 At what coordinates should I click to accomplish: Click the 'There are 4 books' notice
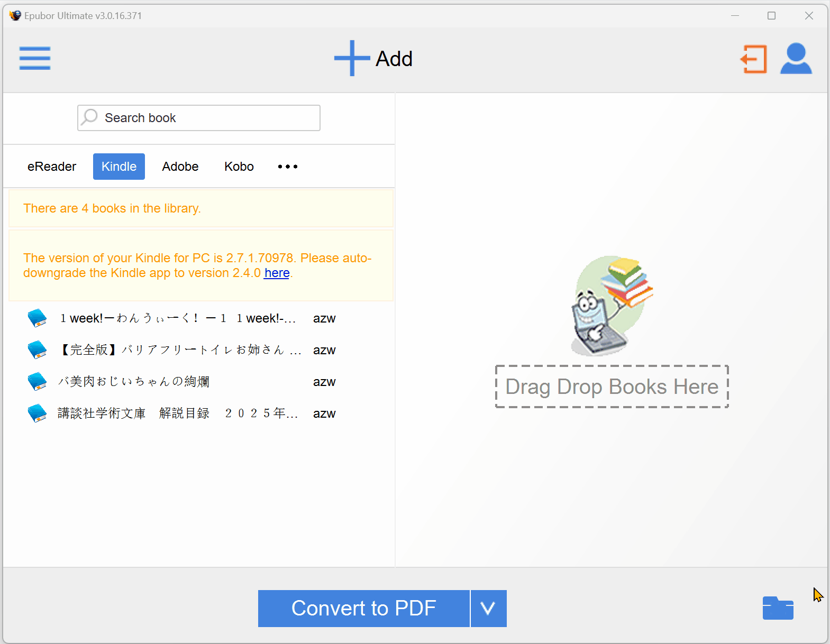[201, 208]
